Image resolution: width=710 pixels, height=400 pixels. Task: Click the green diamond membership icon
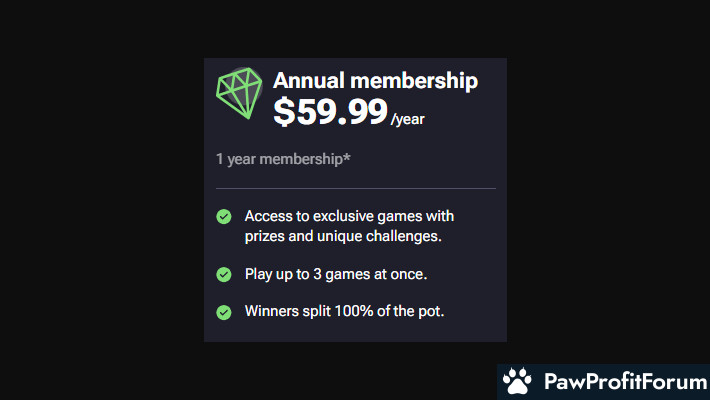[239, 93]
